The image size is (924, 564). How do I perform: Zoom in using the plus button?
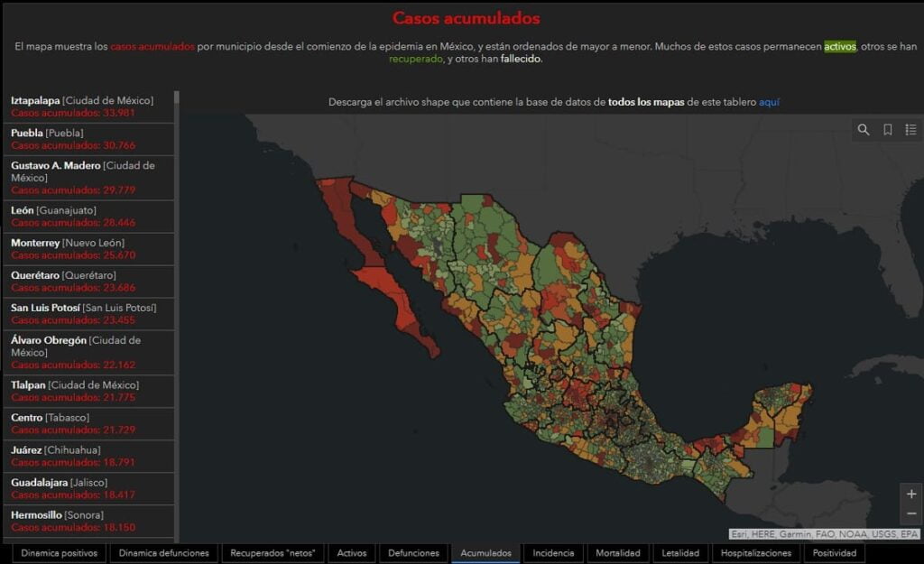tap(910, 494)
